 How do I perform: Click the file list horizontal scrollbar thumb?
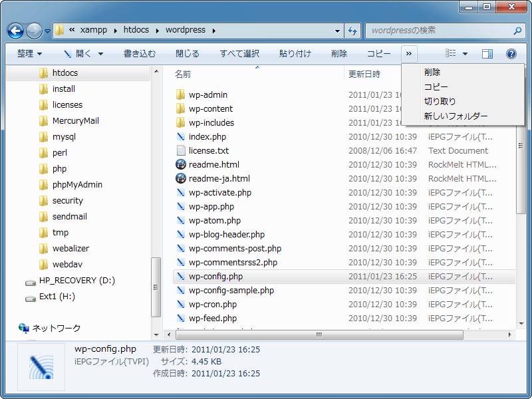[319, 335]
